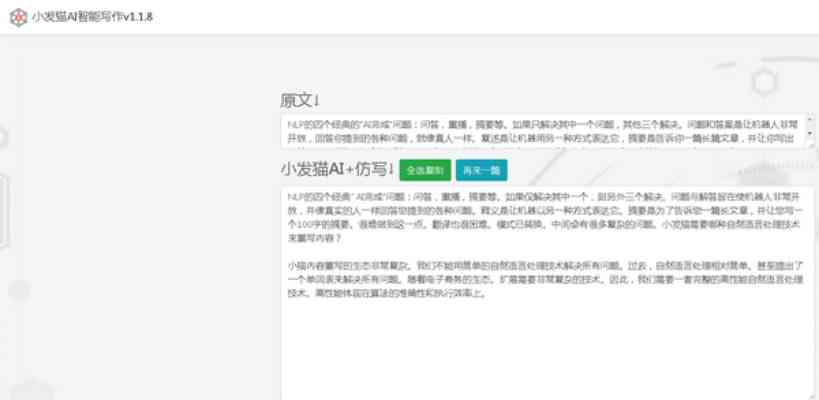Click the 小发猫AI+仿写 section heading

(x=333, y=168)
